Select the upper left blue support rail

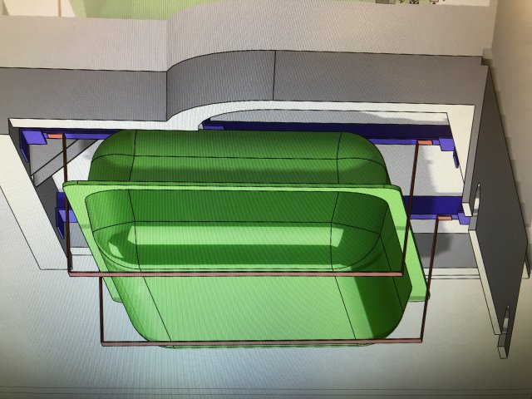pyautogui.click(x=83, y=135)
